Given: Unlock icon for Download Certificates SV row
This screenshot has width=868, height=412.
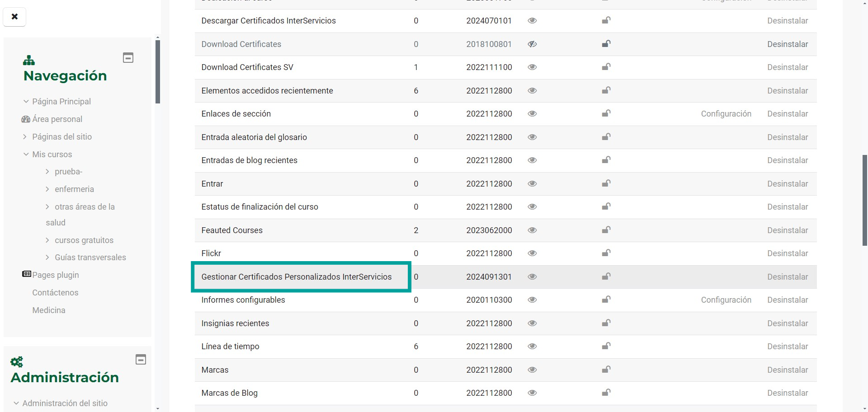Looking at the screenshot, I should pyautogui.click(x=606, y=67).
